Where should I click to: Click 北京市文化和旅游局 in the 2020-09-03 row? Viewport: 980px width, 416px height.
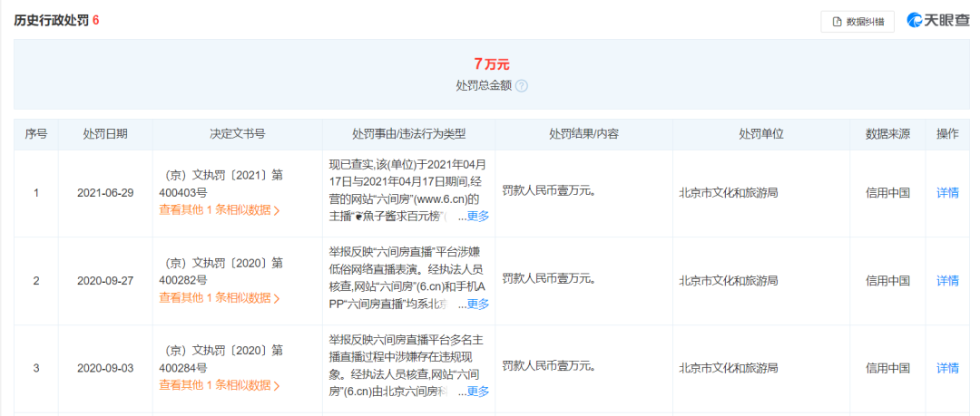click(x=729, y=369)
